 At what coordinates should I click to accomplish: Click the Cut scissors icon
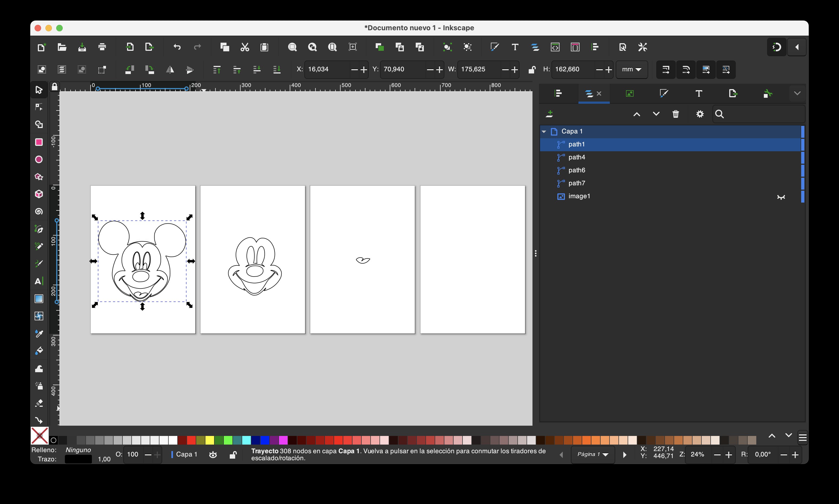245,47
